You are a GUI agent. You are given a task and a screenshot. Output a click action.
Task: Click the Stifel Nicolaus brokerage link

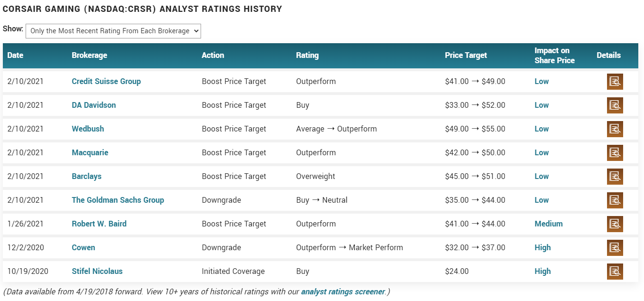[97, 271]
